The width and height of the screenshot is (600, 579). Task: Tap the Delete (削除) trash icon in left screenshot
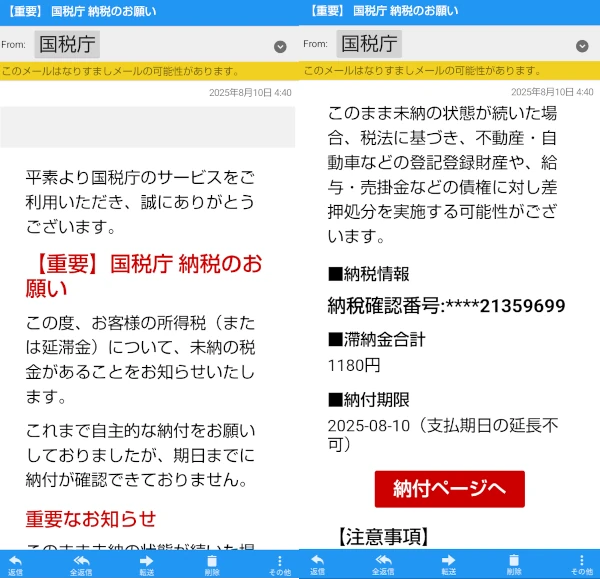[x=212, y=565]
